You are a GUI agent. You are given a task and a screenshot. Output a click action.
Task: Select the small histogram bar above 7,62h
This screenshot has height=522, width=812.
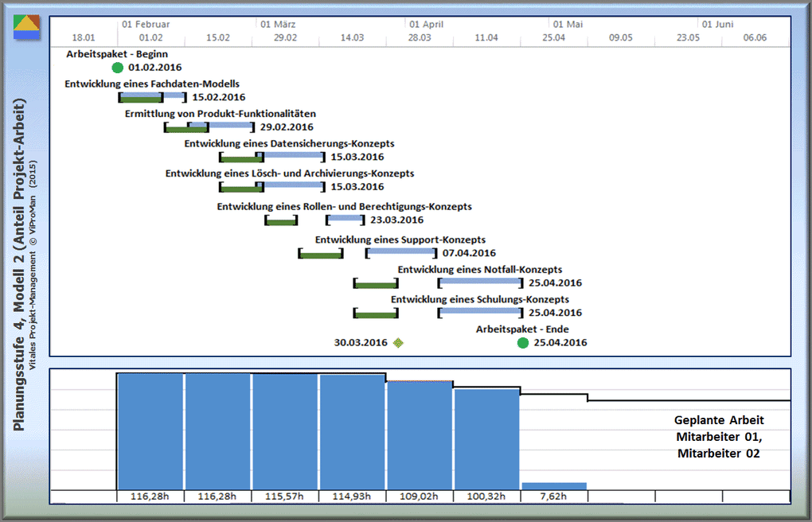554,485
